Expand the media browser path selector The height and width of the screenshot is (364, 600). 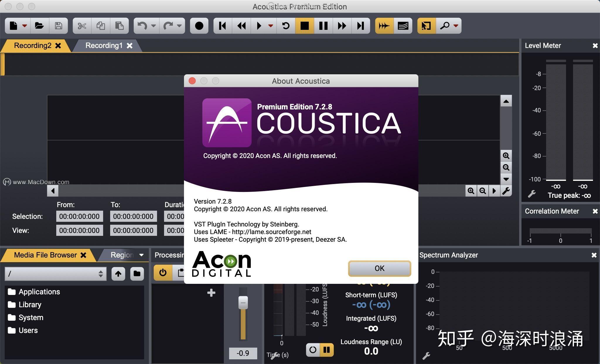100,274
